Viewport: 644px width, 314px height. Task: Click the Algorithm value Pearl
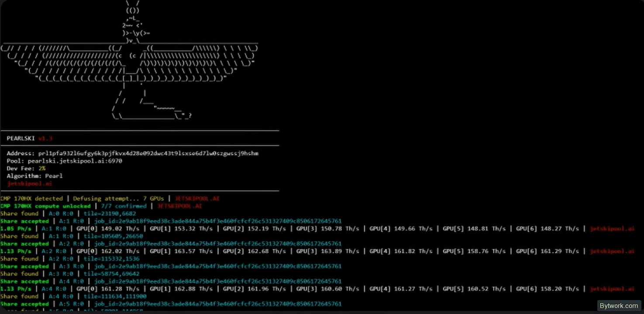pos(54,176)
